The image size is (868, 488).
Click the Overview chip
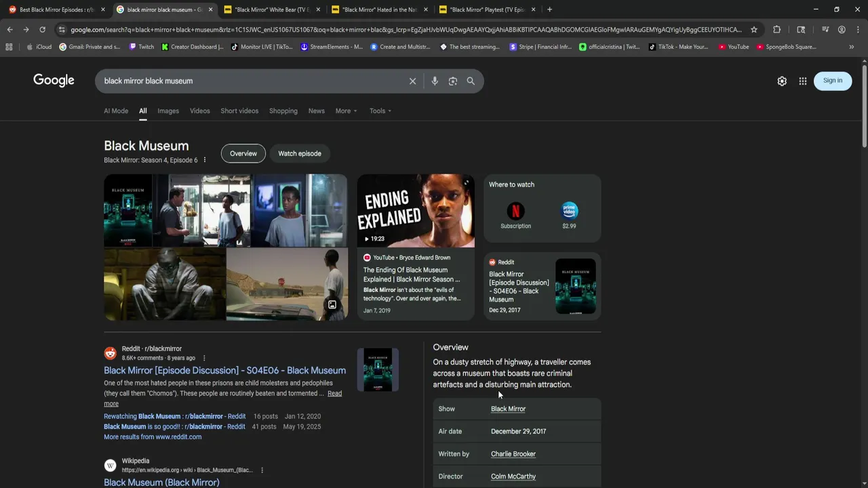pyautogui.click(x=243, y=154)
